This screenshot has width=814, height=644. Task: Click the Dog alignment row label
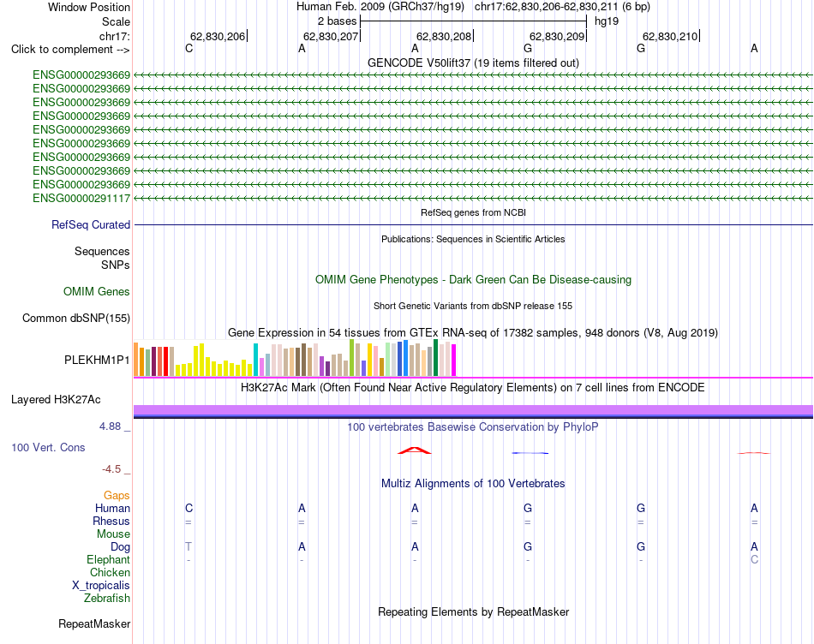(x=120, y=547)
